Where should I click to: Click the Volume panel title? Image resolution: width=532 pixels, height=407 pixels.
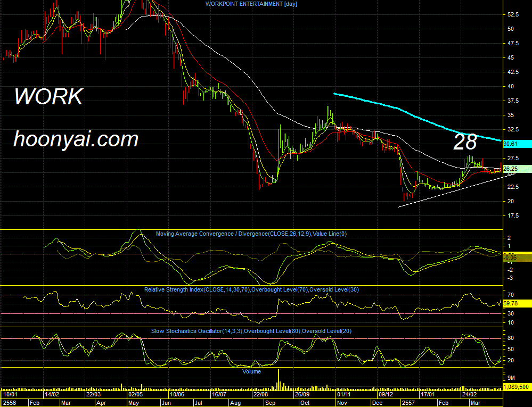(x=251, y=372)
